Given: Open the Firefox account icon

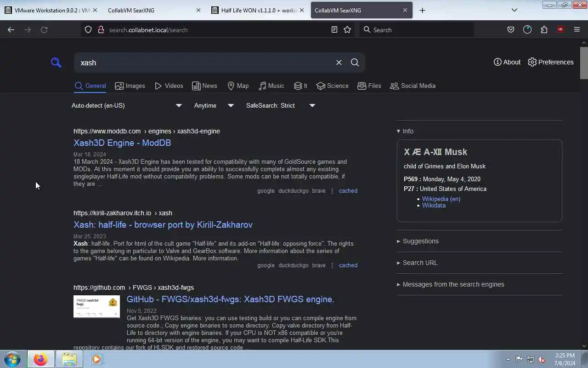Looking at the screenshot, I should [x=527, y=29].
